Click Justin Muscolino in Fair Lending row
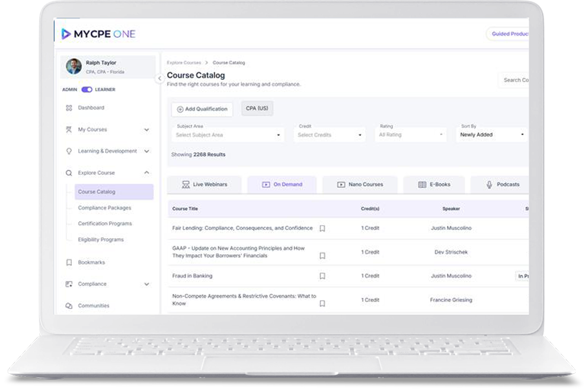 coord(451,228)
